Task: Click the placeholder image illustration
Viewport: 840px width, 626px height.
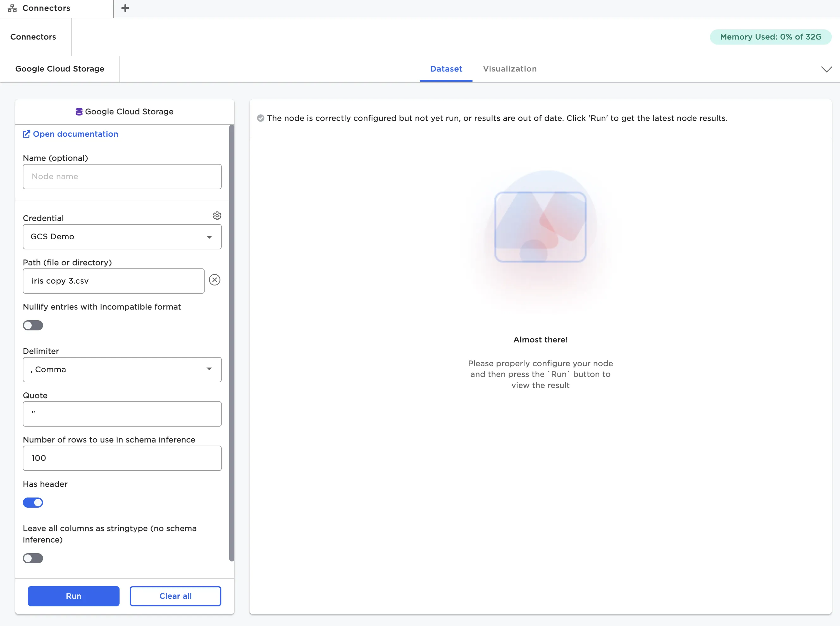Action: [540, 227]
